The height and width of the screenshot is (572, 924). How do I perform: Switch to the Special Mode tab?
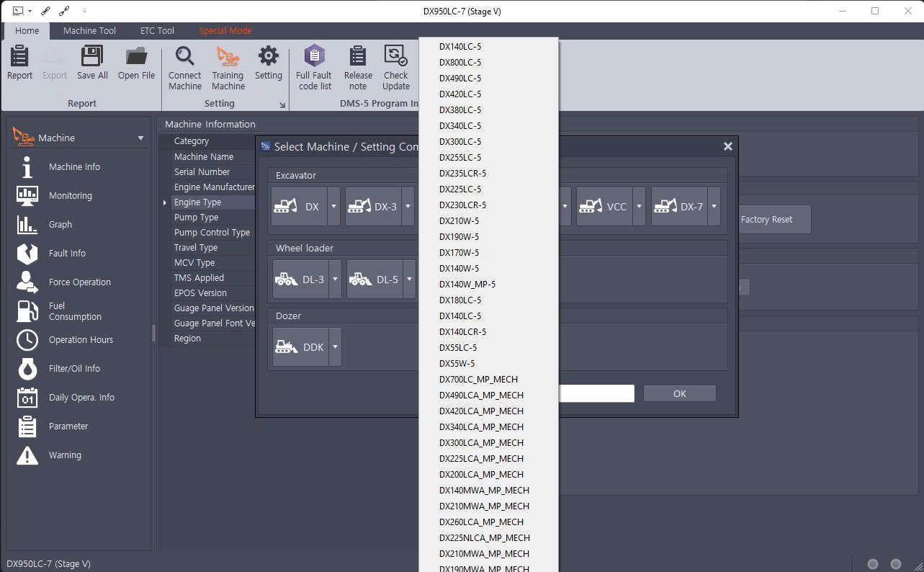(x=225, y=31)
